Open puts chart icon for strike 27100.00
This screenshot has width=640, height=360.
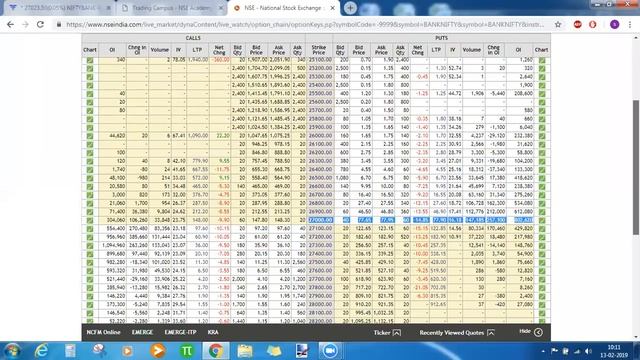tap(542, 229)
